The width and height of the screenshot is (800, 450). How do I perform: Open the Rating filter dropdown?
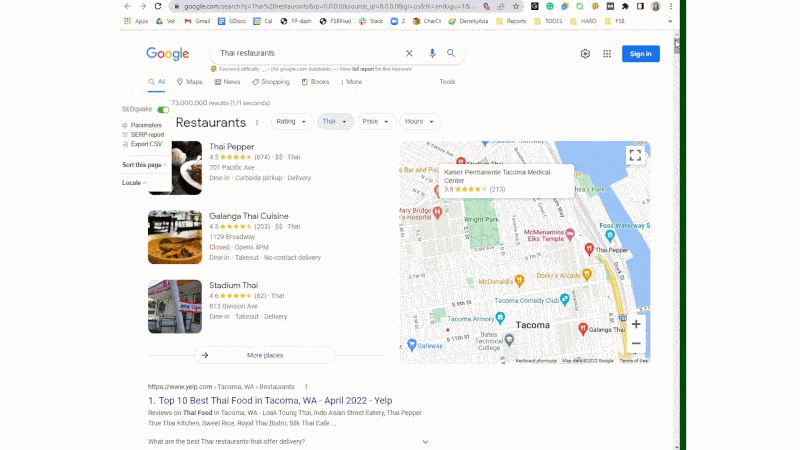tap(291, 121)
